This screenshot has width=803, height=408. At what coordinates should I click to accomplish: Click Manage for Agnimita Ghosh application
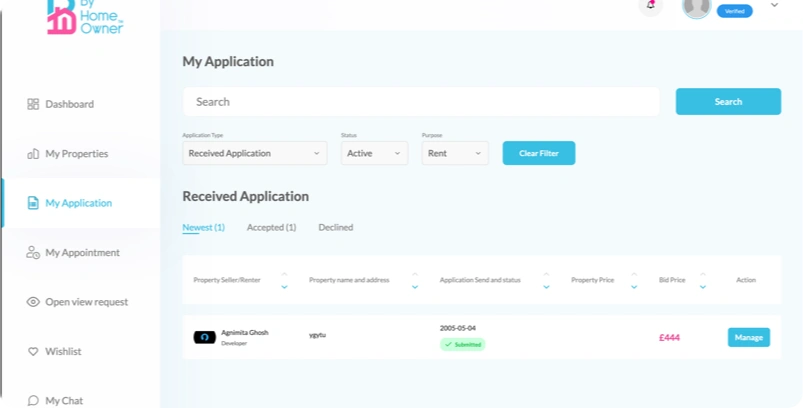pyautogui.click(x=748, y=337)
